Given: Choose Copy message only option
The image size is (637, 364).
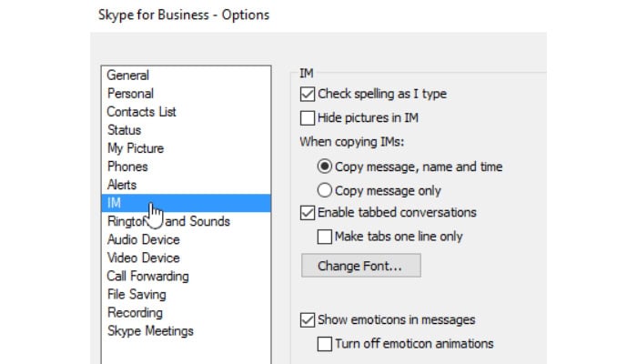Looking at the screenshot, I should 325,190.
